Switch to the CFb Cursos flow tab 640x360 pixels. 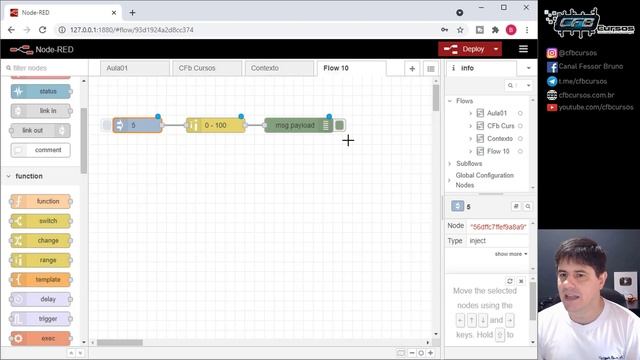[x=207, y=68]
